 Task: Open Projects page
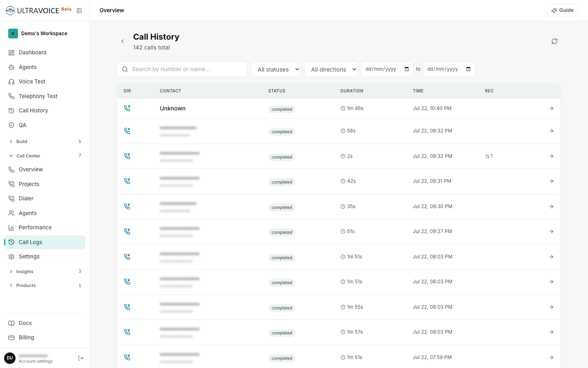(x=45, y=184)
